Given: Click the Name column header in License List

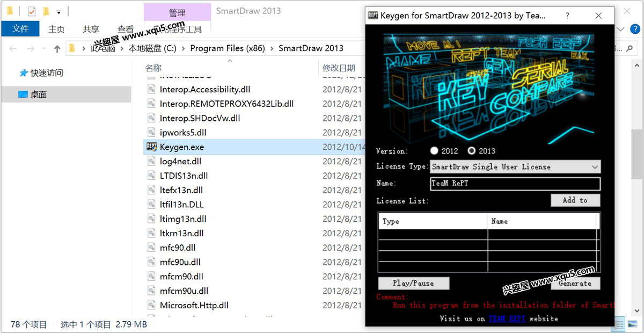Looking at the screenshot, I should [542, 221].
